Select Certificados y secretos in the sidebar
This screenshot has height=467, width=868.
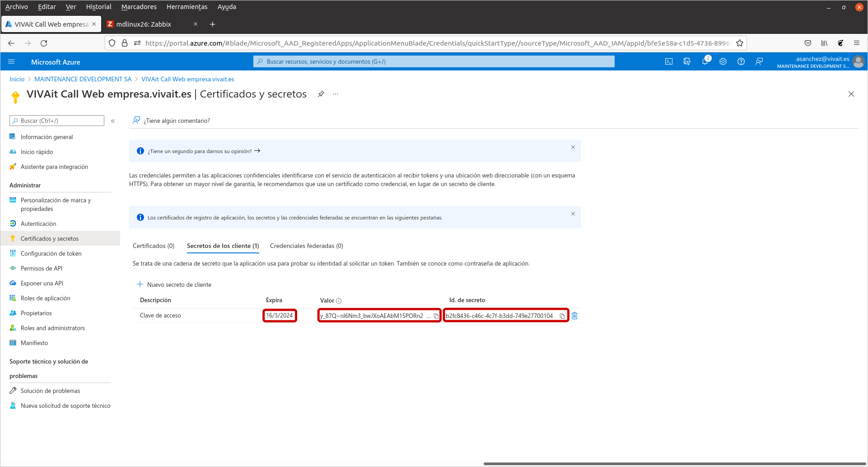[60, 238]
